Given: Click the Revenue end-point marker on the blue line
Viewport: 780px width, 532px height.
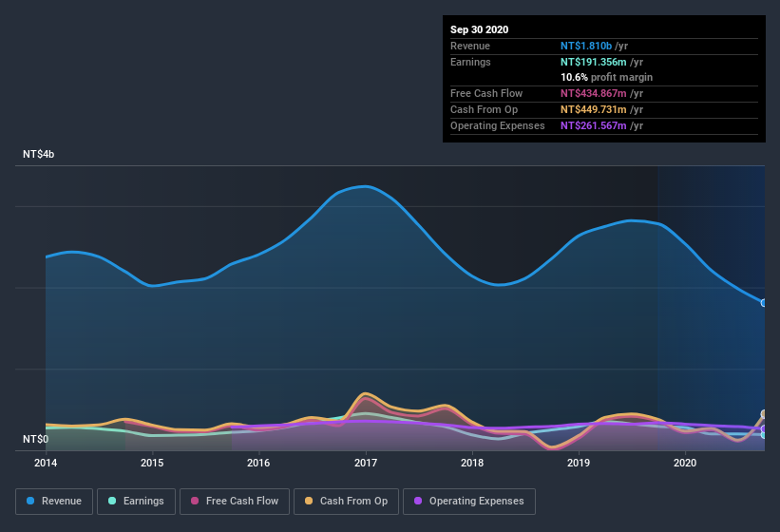Looking at the screenshot, I should click(x=764, y=303).
